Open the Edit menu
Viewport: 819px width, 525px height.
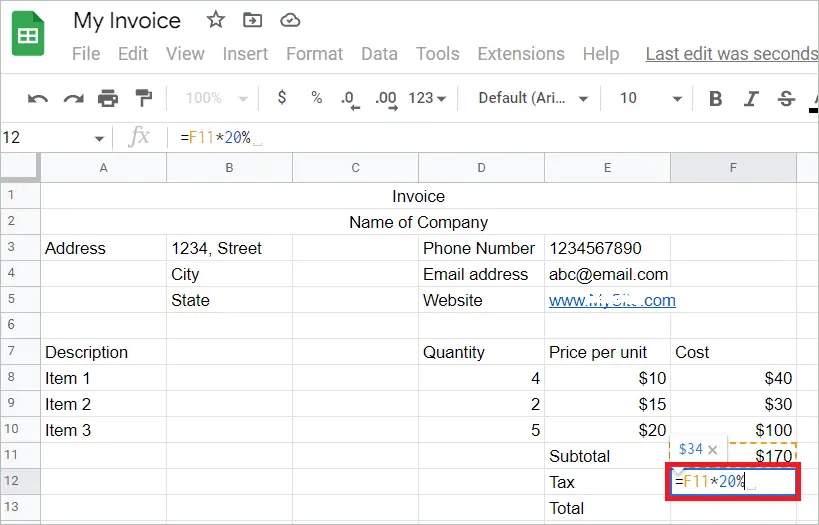pyautogui.click(x=133, y=54)
